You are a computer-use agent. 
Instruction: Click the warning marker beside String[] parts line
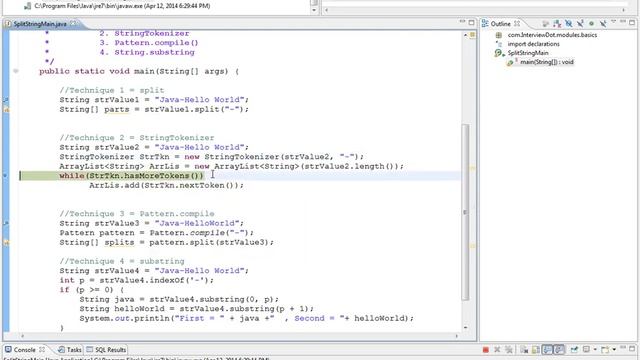(6, 109)
